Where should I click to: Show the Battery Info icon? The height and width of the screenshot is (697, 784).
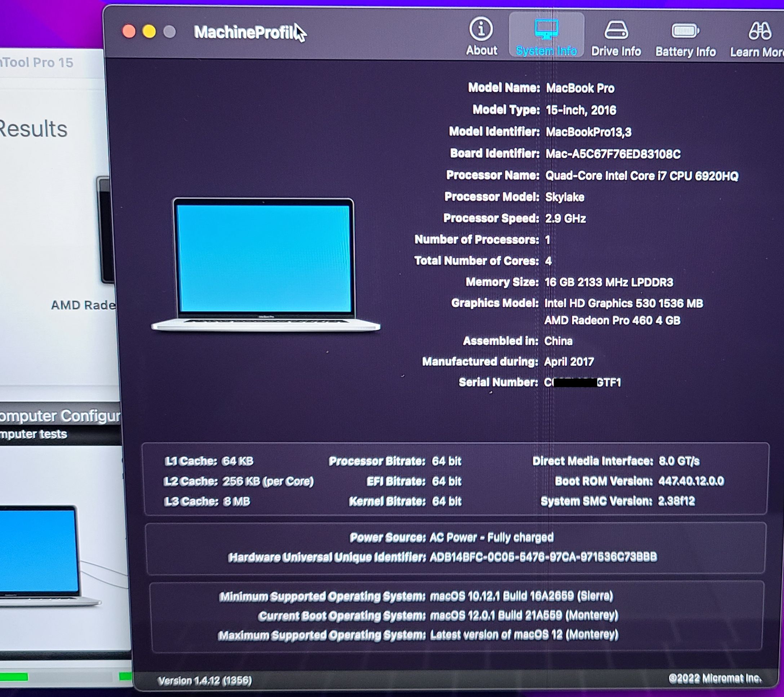pos(685,31)
